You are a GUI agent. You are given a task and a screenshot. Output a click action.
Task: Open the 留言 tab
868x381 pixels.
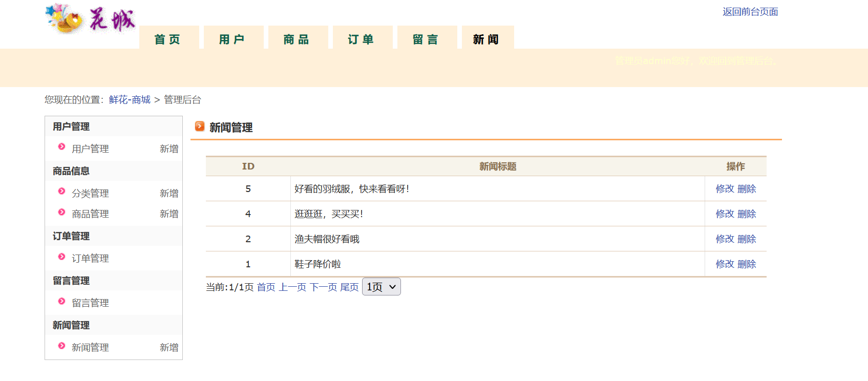click(x=427, y=38)
